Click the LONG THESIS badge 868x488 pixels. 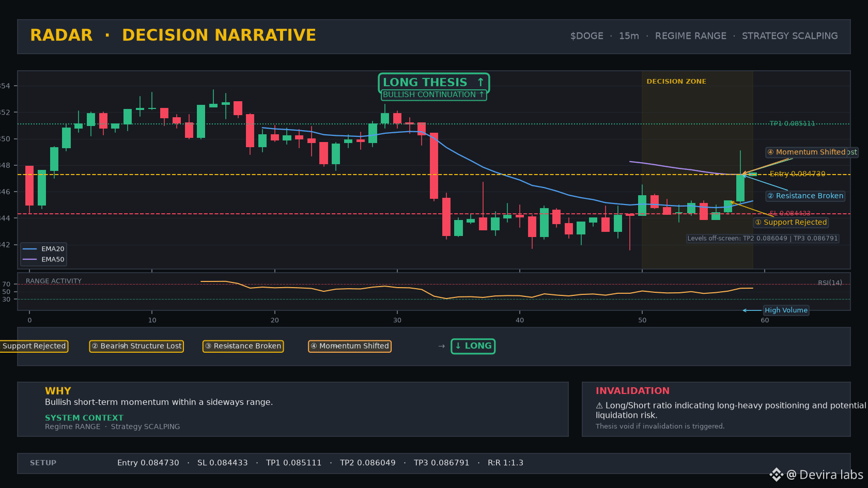point(433,82)
